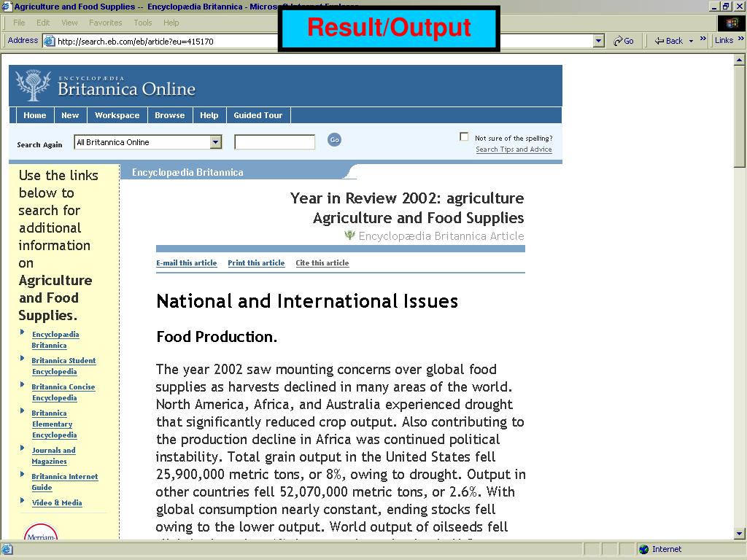Screen dimensions: 747x560
Task: Expand the toolbar overflow chevron next to Back
Action: tap(703, 39)
